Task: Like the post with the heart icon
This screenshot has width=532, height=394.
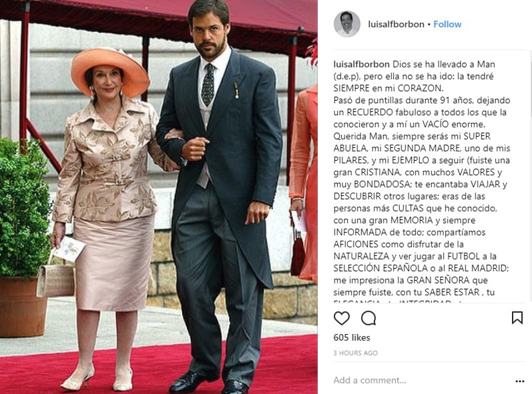Action: (x=341, y=318)
